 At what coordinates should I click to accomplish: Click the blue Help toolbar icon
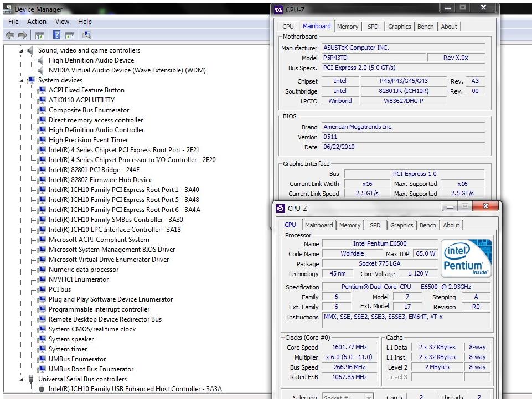tap(57, 35)
